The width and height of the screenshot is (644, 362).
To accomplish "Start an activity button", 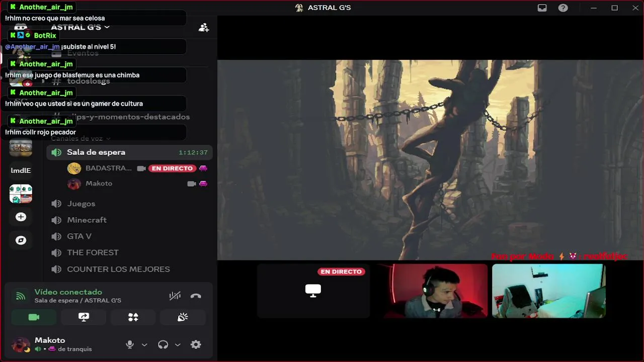I will tap(133, 317).
